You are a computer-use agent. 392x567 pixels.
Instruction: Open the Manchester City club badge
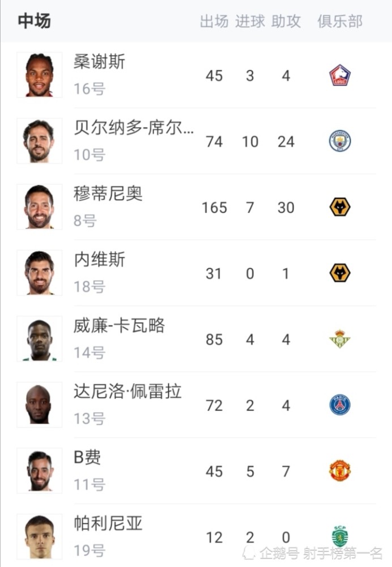pos(340,141)
